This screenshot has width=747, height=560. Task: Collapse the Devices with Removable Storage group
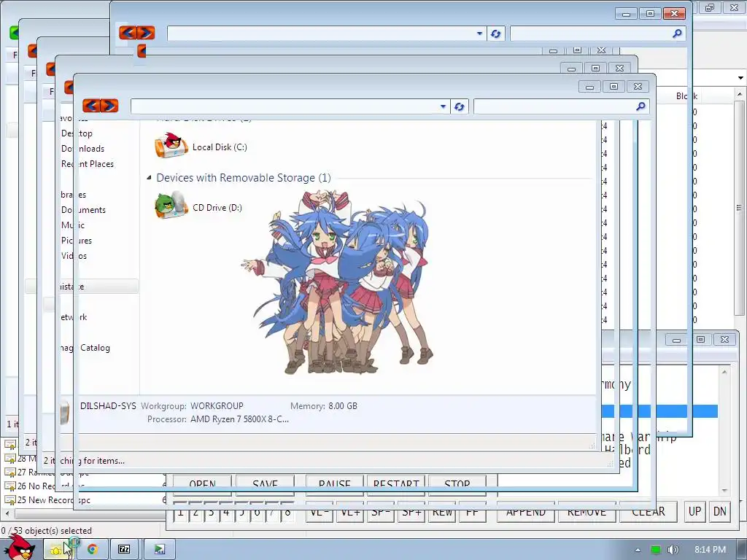click(x=149, y=178)
